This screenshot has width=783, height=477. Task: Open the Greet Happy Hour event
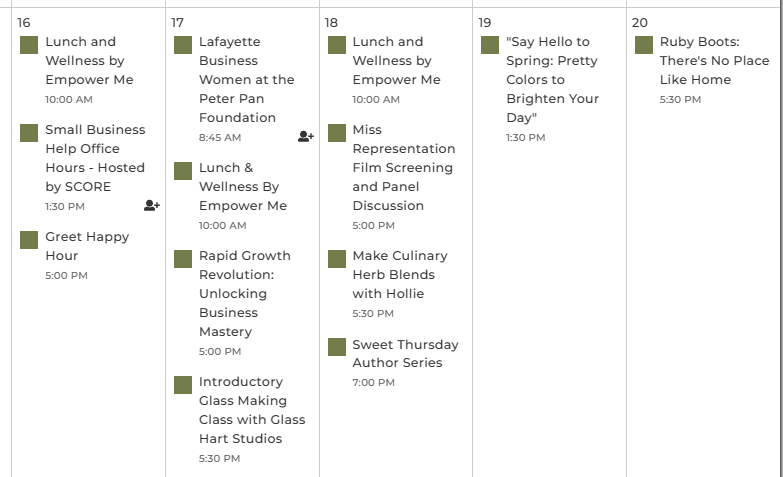coord(87,246)
